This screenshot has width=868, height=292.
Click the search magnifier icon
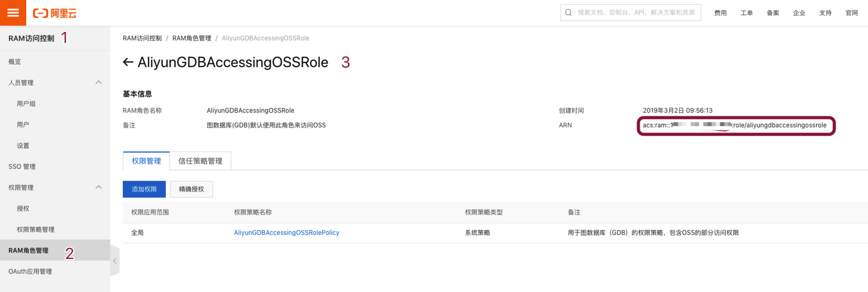(x=568, y=13)
